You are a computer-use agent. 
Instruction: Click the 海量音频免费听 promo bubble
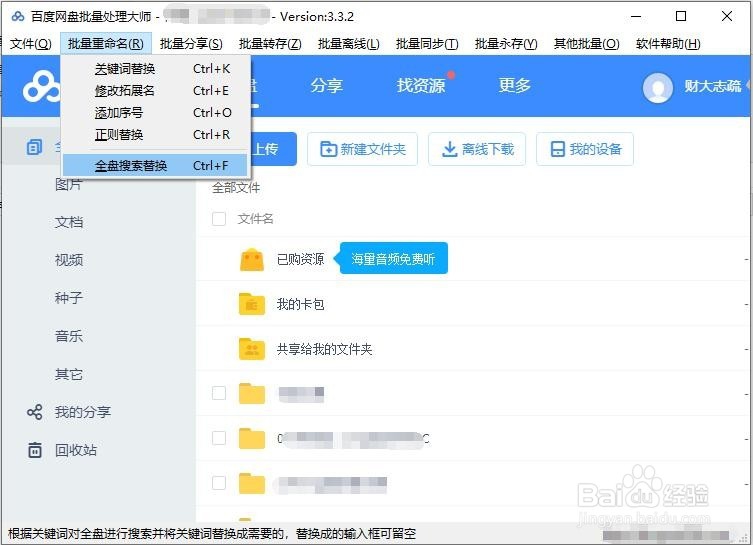pyautogui.click(x=392, y=258)
